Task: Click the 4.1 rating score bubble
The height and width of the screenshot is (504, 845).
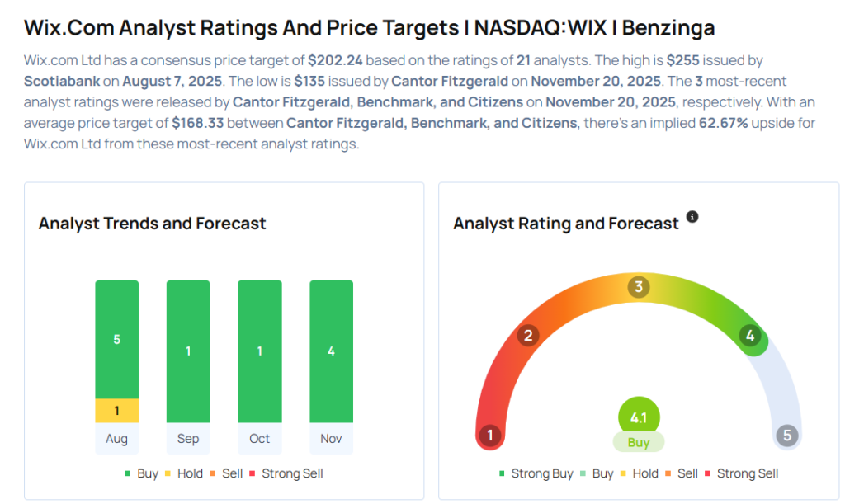Action: pos(638,417)
